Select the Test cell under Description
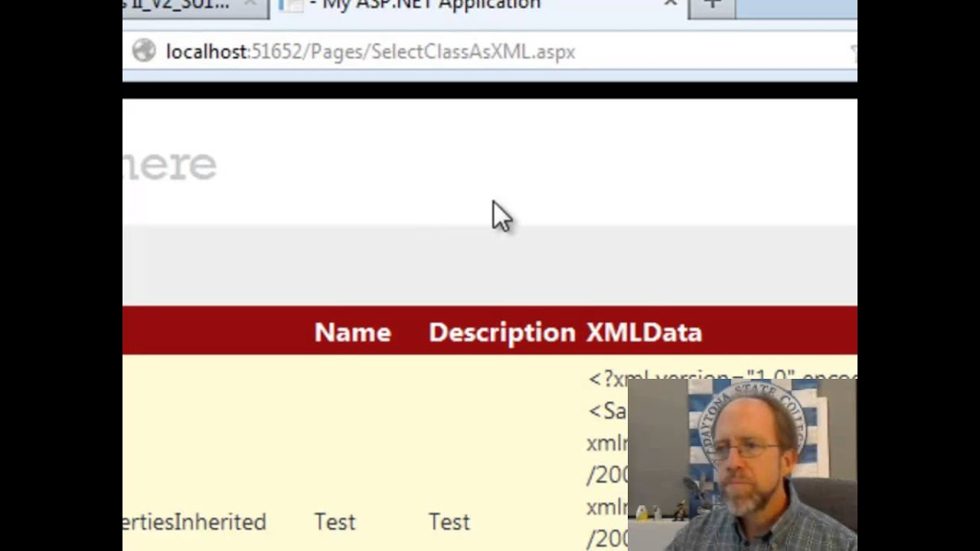980x551 pixels. (449, 522)
